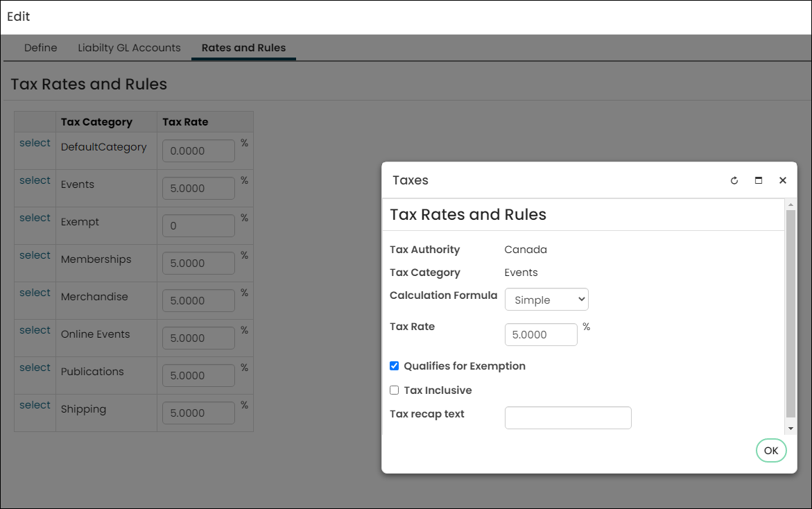Focus the Tax Rate field in Taxes dialog

pyautogui.click(x=541, y=334)
